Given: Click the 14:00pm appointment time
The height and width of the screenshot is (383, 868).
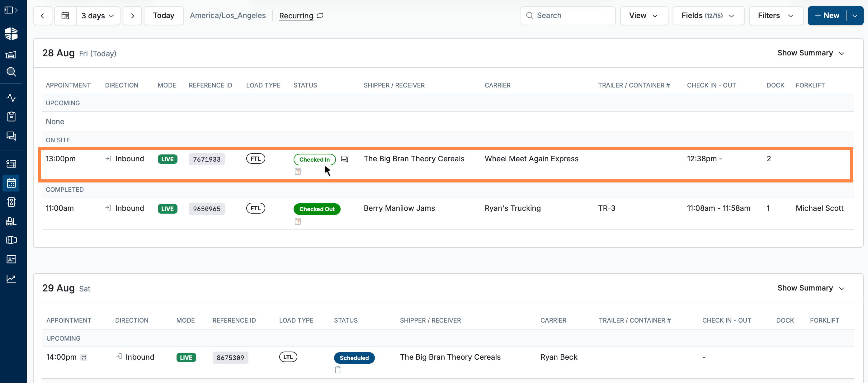Looking at the screenshot, I should [x=61, y=357].
